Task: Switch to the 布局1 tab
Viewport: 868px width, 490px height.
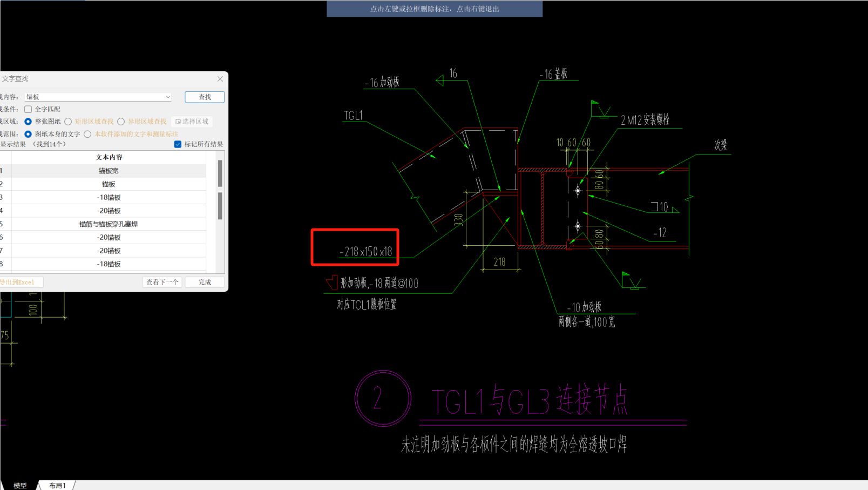Action: click(57, 486)
